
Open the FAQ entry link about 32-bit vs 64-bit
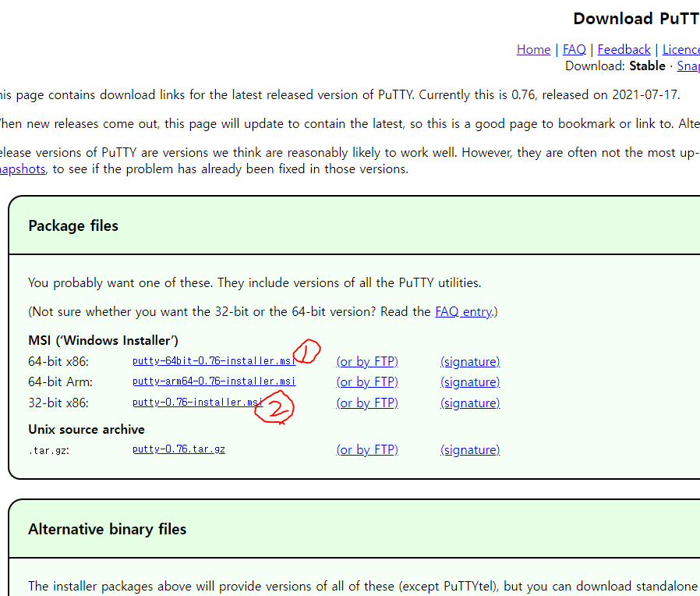click(463, 311)
